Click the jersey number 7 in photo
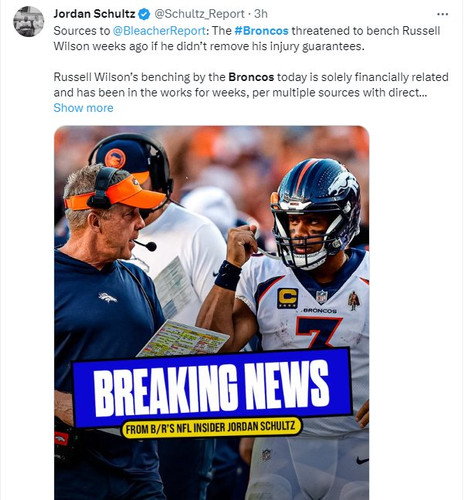This screenshot has height=500, width=465. [319, 332]
